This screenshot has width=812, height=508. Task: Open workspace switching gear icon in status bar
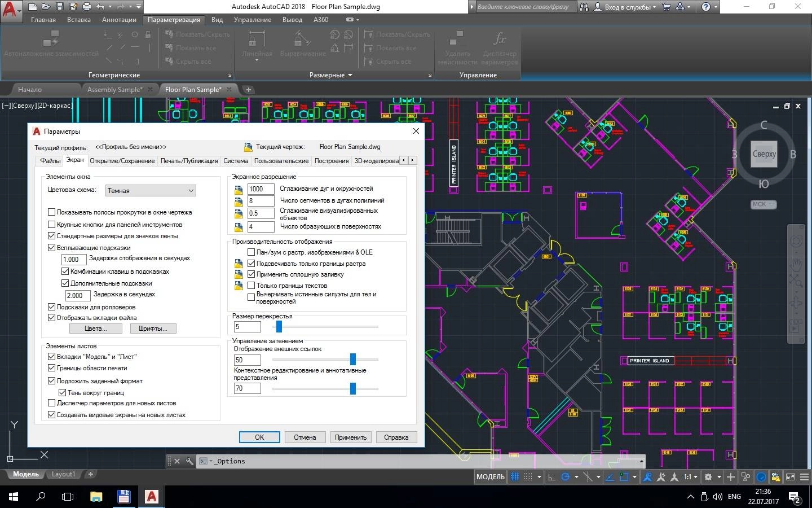tap(708, 477)
